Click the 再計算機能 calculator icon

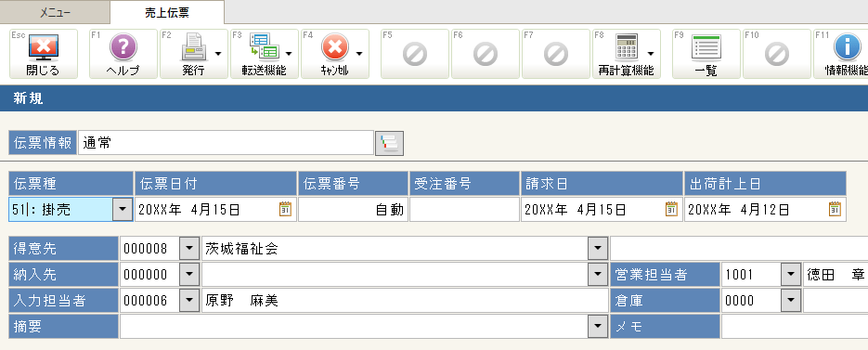(x=627, y=47)
